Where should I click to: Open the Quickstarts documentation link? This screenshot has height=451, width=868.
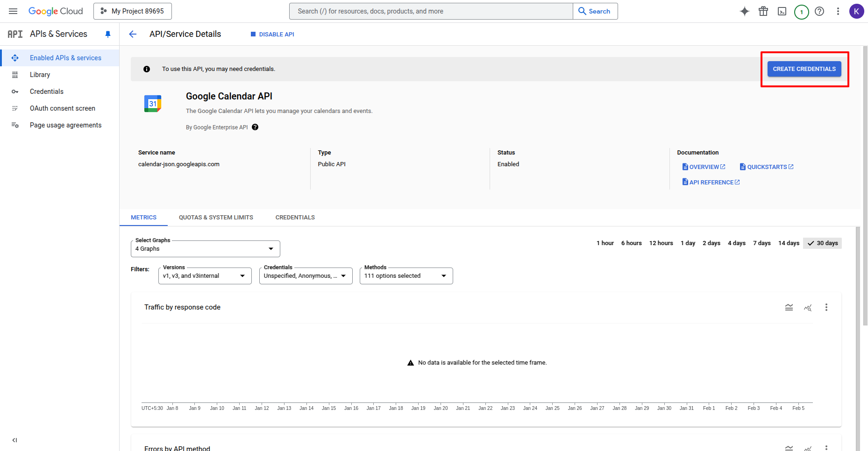coord(767,167)
